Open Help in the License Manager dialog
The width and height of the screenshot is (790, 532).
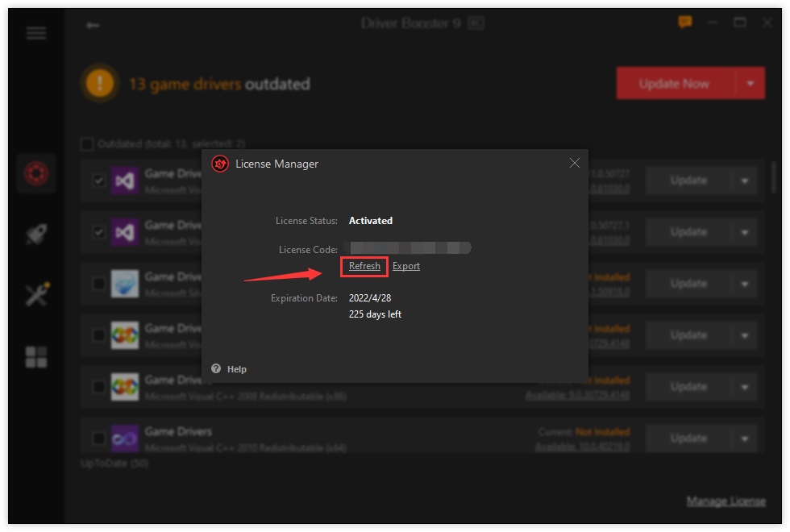(x=229, y=369)
